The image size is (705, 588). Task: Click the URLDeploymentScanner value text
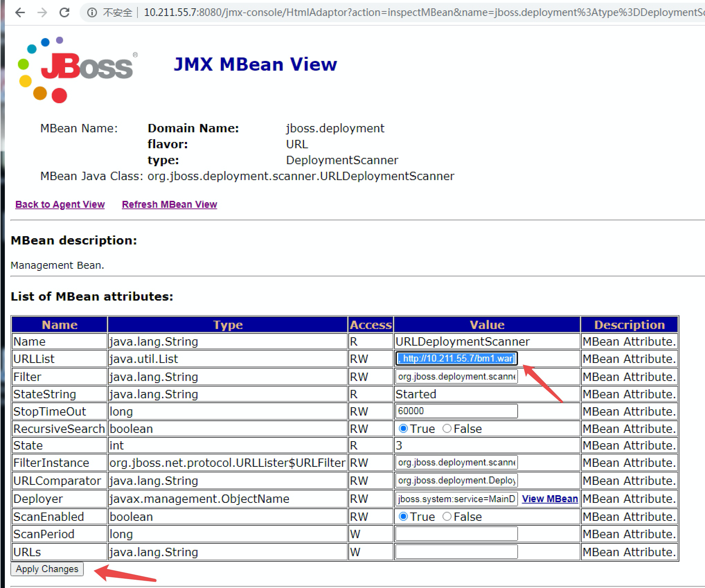coord(463,341)
